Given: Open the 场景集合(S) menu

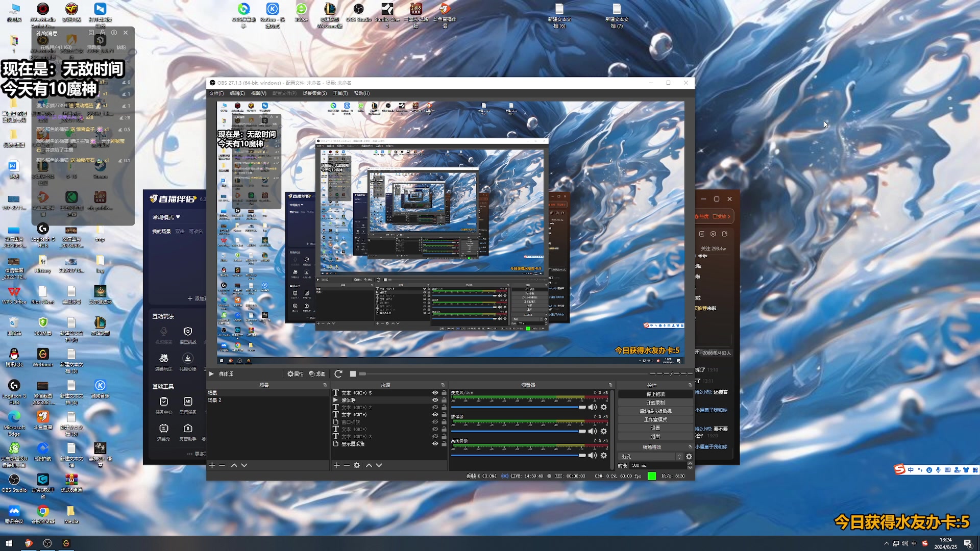Looking at the screenshot, I should tap(314, 93).
